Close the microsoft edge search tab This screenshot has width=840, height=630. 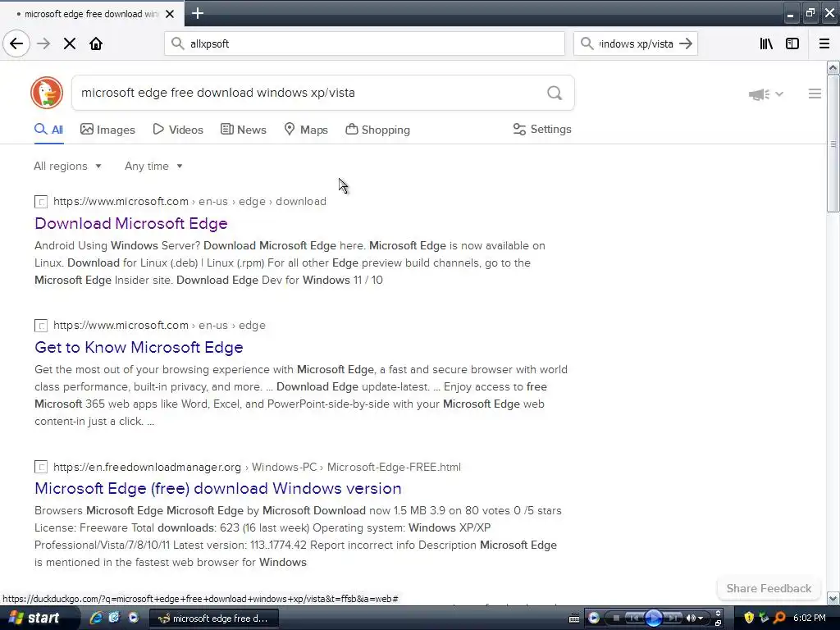(x=170, y=14)
